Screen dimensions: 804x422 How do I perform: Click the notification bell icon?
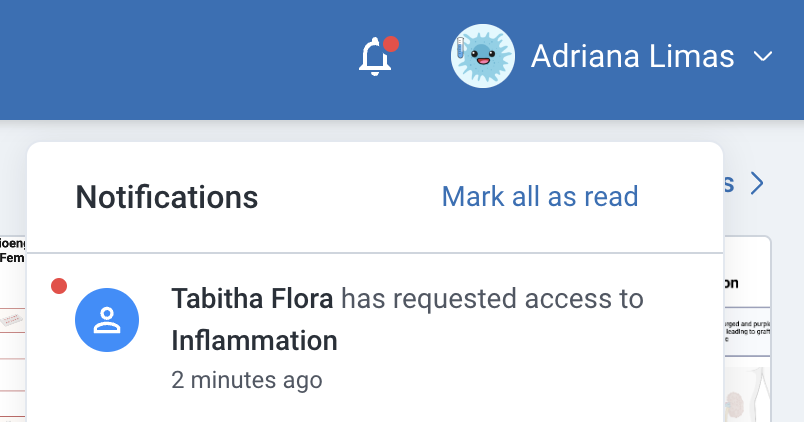(375, 58)
